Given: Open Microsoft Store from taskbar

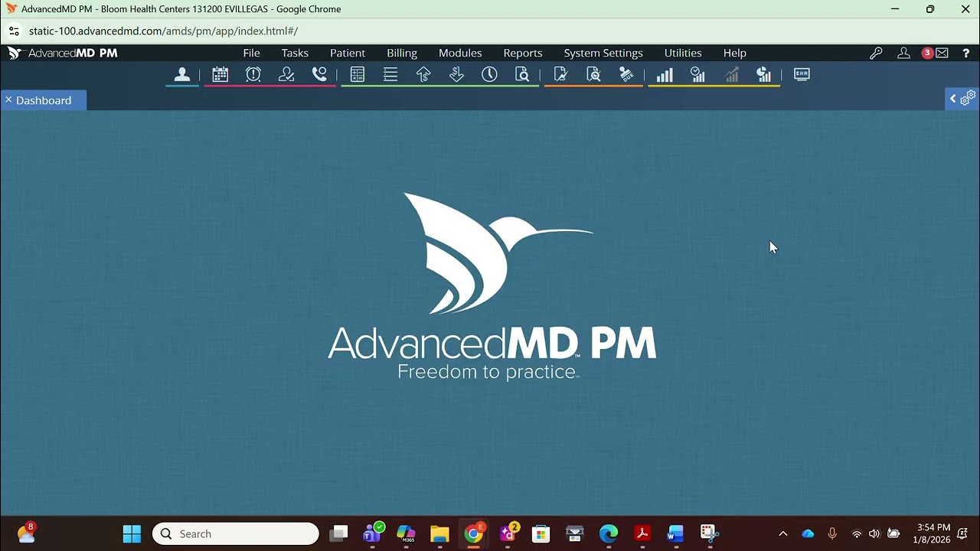Looking at the screenshot, I should (x=541, y=533).
